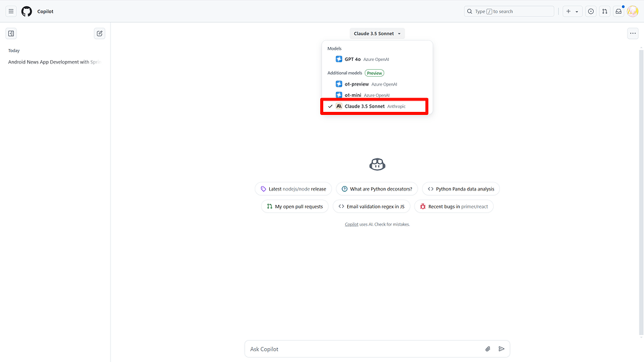Click the plus create-new icon
This screenshot has width=644, height=362.
tap(569, 11)
